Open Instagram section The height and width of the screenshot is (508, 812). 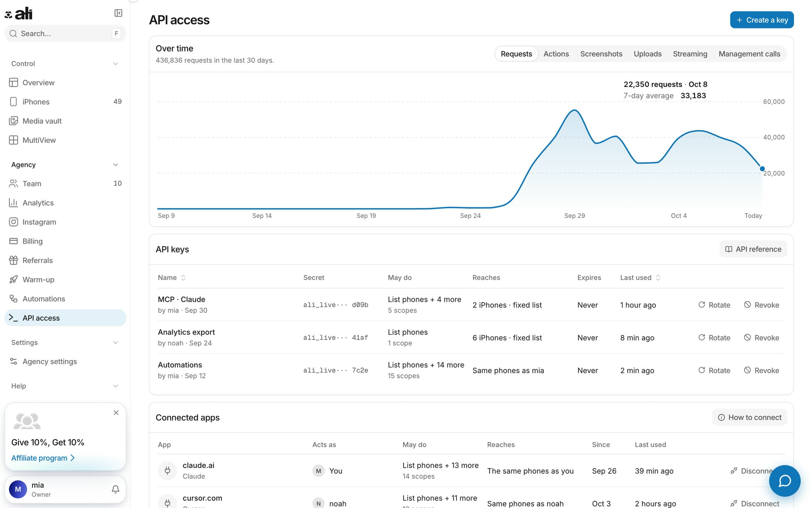point(65,222)
